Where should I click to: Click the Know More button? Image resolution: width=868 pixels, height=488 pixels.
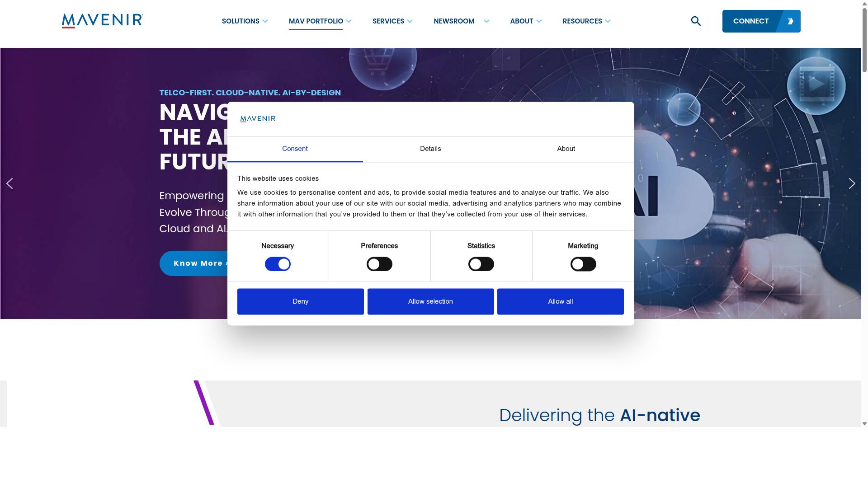coord(194,263)
